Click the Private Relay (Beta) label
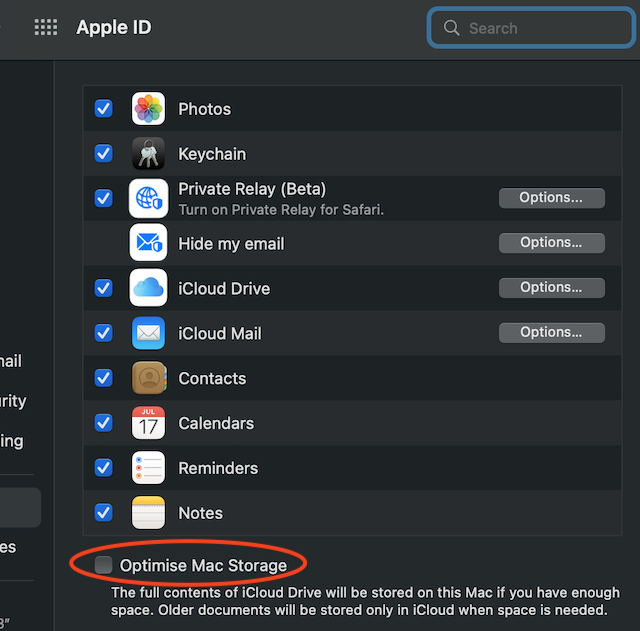The width and height of the screenshot is (640, 631). pos(252,189)
